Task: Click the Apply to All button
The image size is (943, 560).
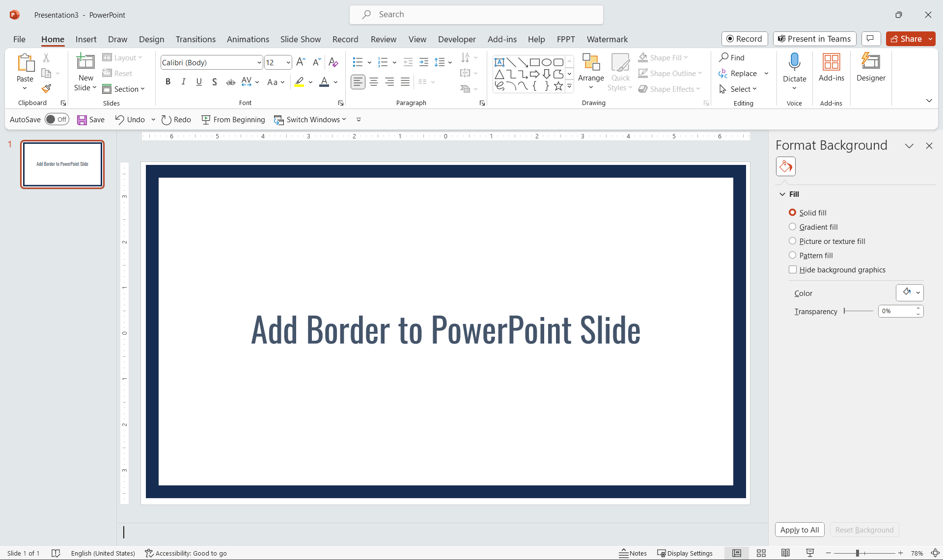Action: (800, 530)
